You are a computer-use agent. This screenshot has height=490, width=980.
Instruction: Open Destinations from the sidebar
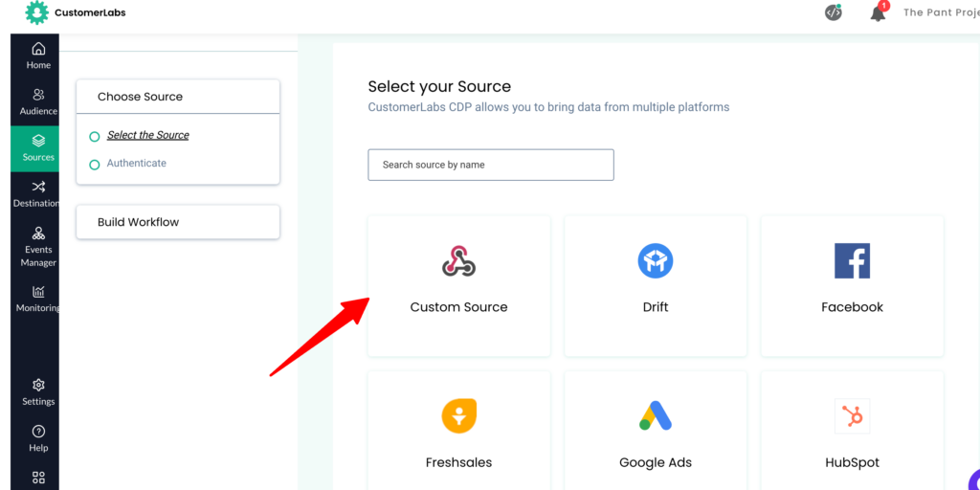(38, 187)
